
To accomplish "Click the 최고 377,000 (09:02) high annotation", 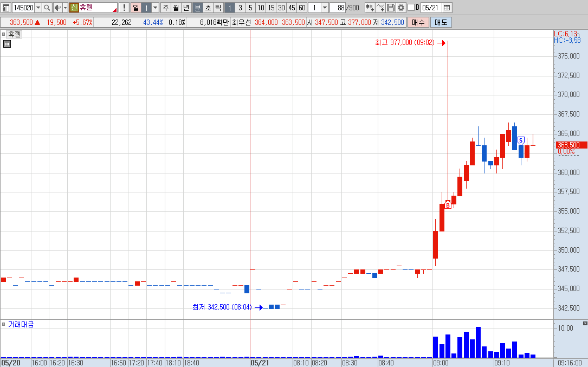I will click(x=405, y=43).
